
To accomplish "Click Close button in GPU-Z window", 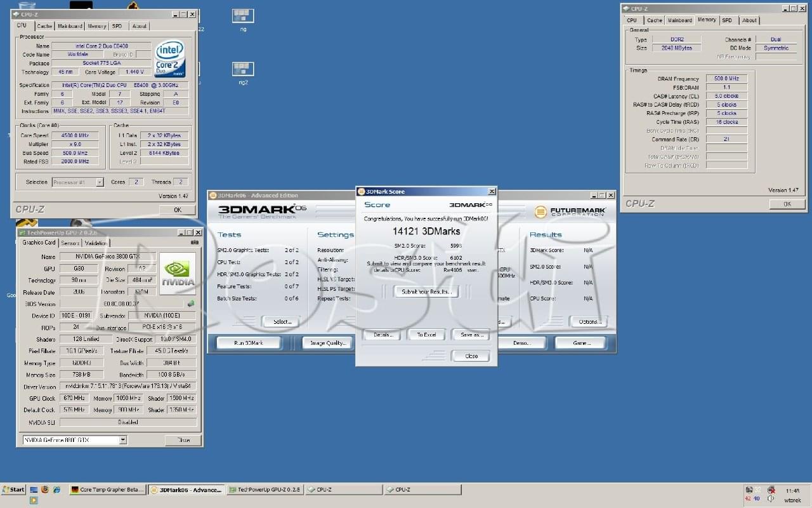I will [x=183, y=440].
